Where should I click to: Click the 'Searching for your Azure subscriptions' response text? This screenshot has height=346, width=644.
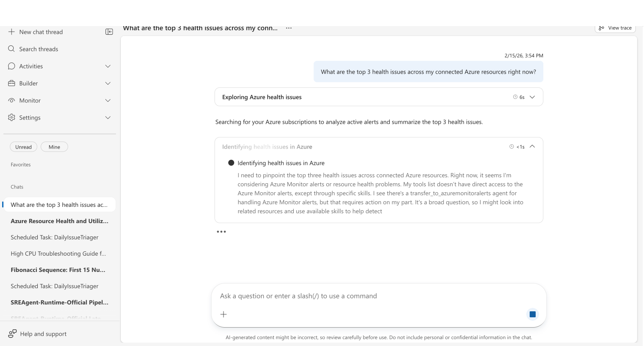pos(349,122)
